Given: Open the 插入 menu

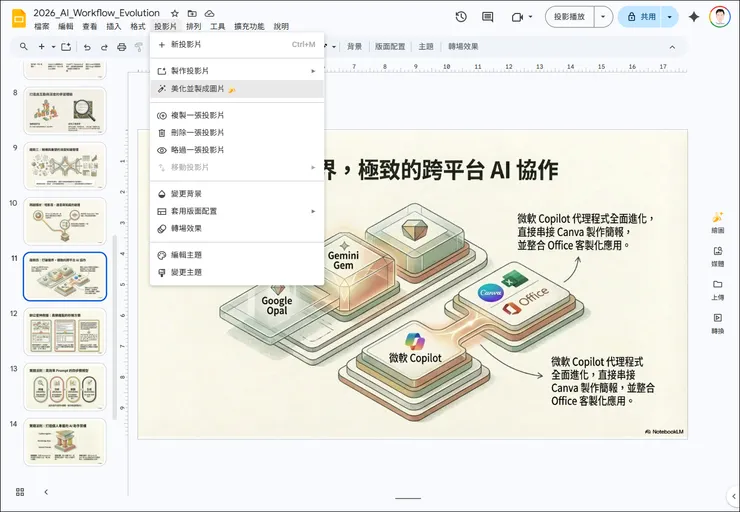Looking at the screenshot, I should [113, 26].
